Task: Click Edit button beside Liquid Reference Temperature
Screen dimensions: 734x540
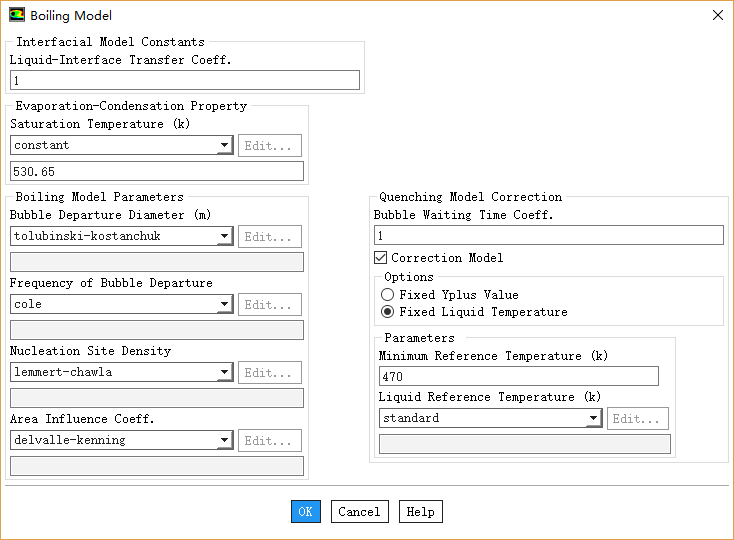Action: 638,419
